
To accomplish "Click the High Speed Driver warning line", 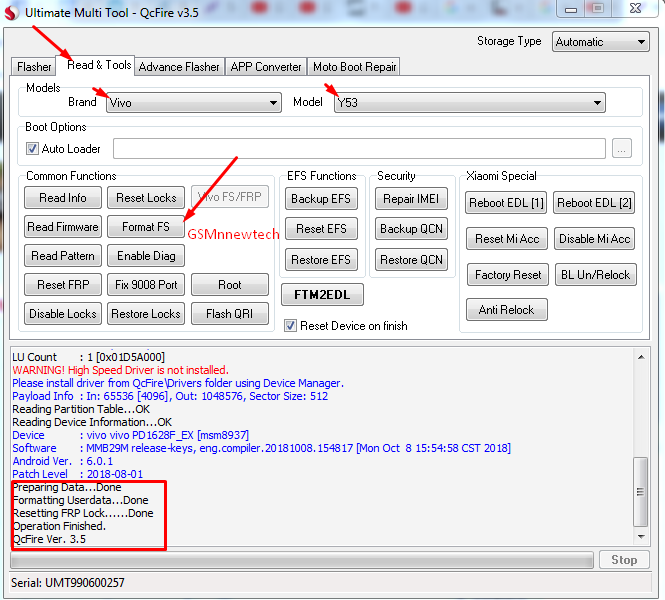I will [120, 370].
